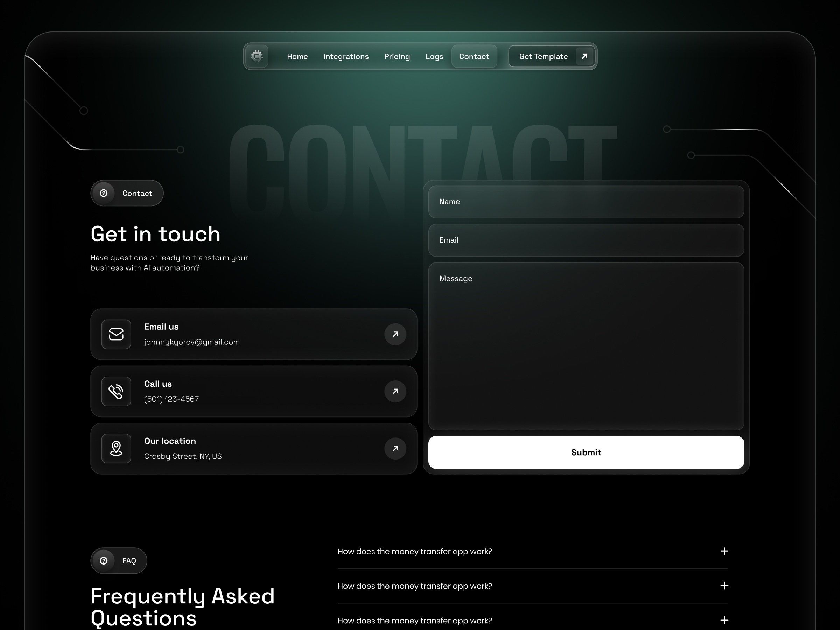
Task: Click the phone/call icon in contact card
Action: coord(116,391)
